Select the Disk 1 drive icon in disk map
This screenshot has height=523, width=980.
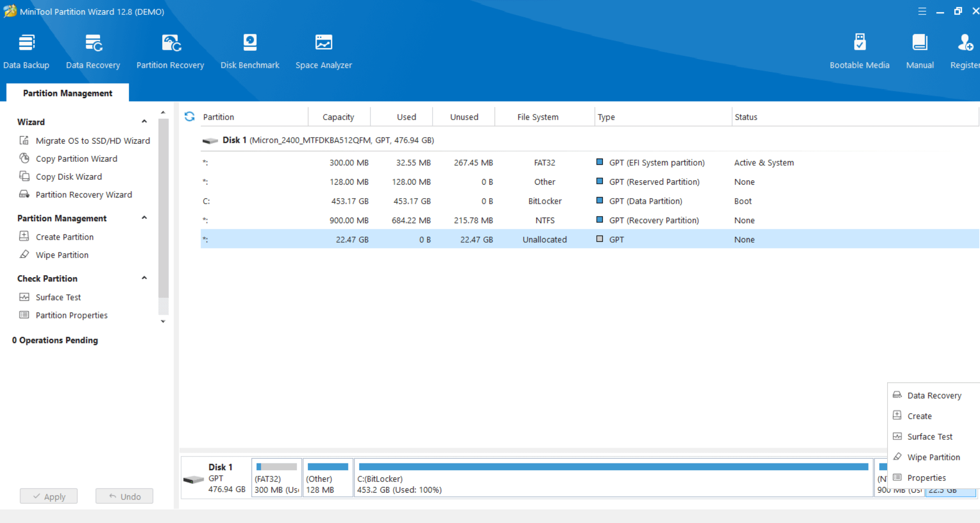click(x=193, y=479)
